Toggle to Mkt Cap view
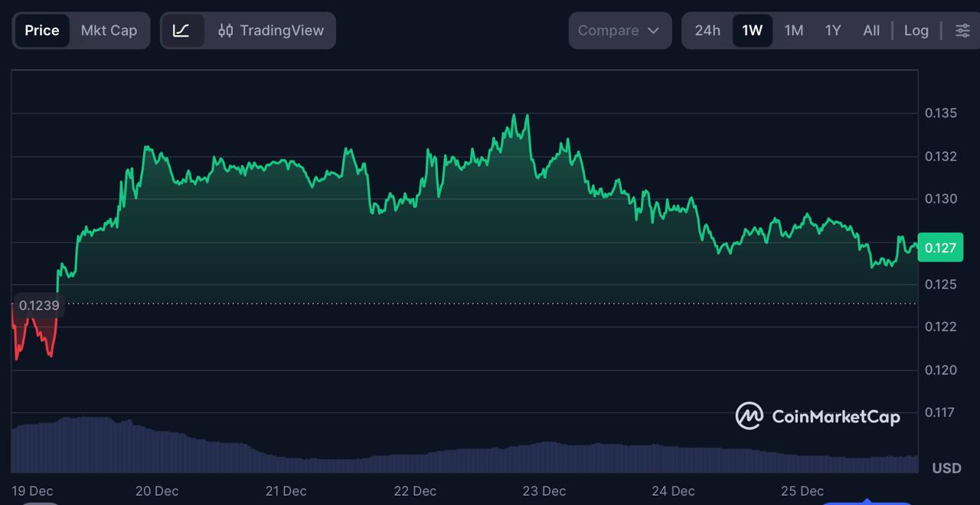Screen dimensions: 980x505 pos(109,31)
